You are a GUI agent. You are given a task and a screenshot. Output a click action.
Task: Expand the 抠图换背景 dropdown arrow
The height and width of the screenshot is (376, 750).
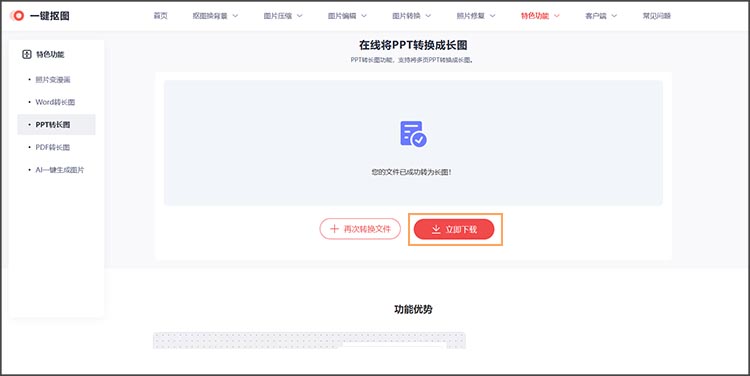pyautogui.click(x=235, y=16)
